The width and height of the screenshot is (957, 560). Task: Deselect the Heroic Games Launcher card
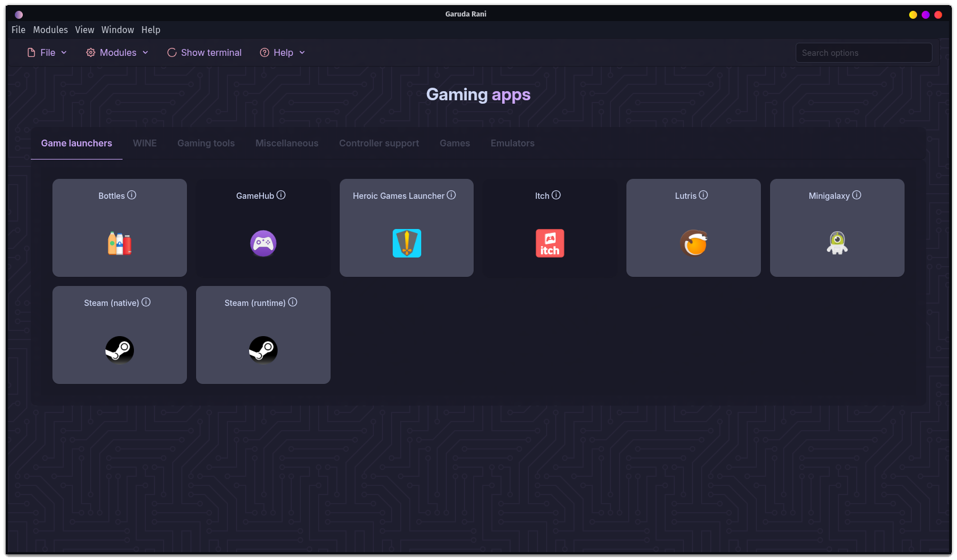click(406, 228)
